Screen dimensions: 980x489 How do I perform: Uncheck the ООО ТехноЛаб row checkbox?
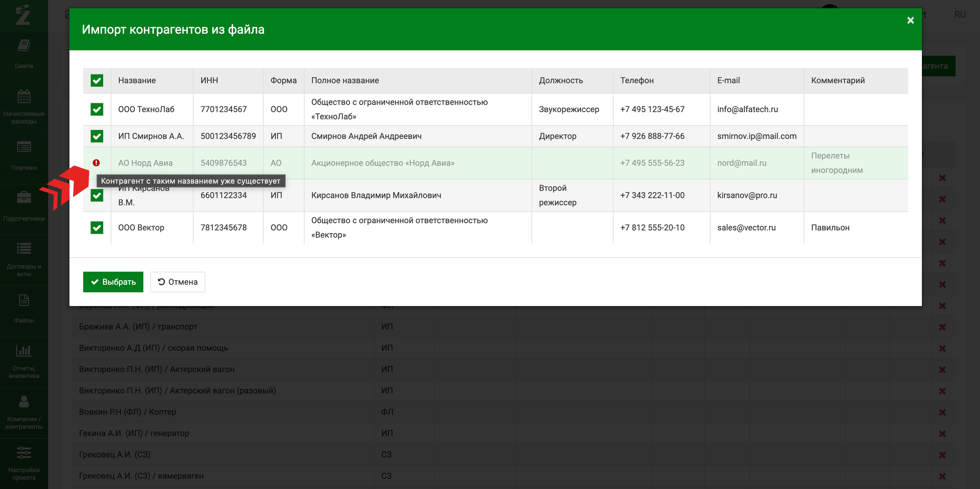[x=97, y=109]
